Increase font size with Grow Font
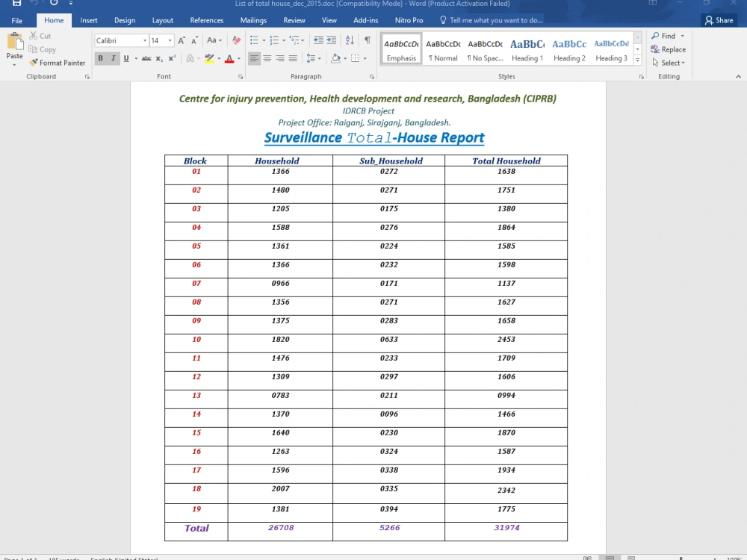747x560 pixels. [182, 40]
